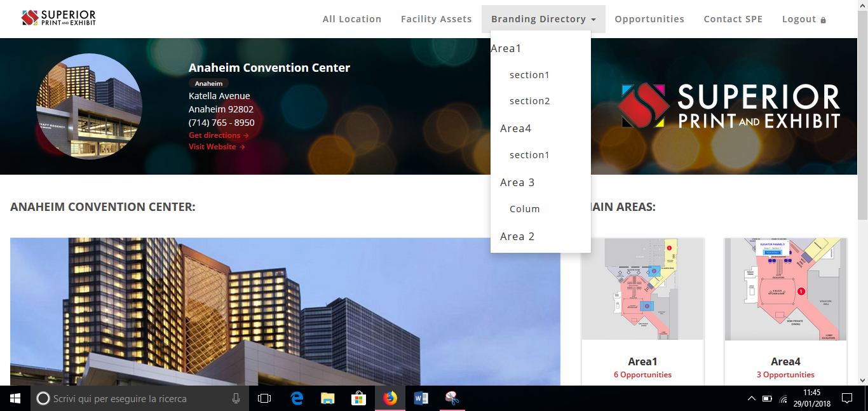Viewport: 868px width, 411px height.
Task: Switch to Word in the taskbar
Action: 421,398
